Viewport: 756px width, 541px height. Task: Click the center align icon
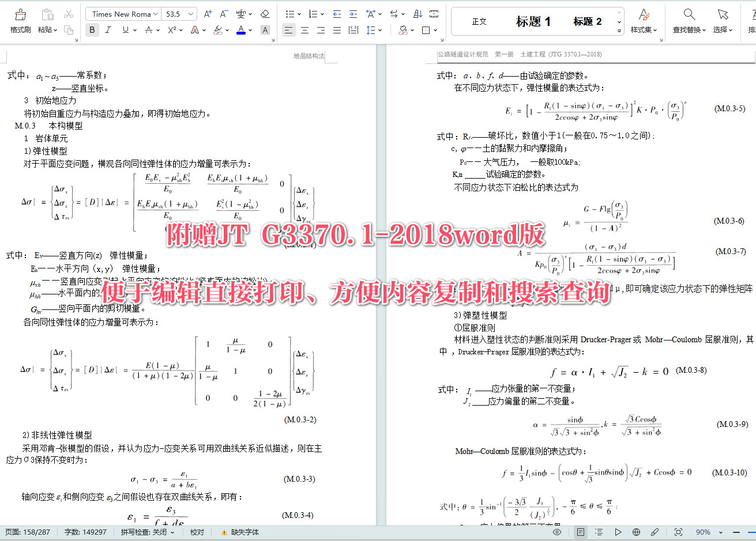pyautogui.click(x=304, y=30)
